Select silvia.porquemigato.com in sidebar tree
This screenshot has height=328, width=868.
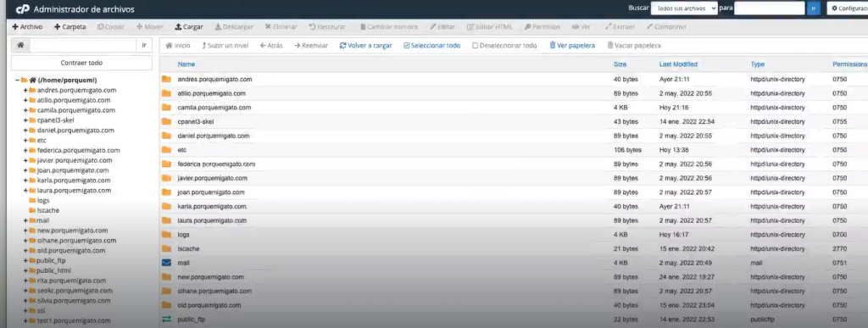click(x=74, y=301)
